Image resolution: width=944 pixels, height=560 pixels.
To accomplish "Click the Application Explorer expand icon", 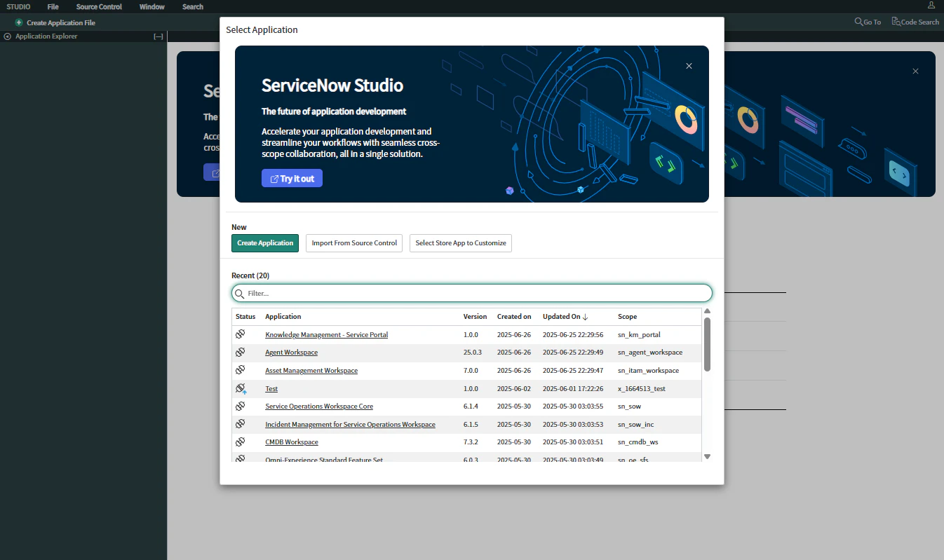I will [8, 36].
